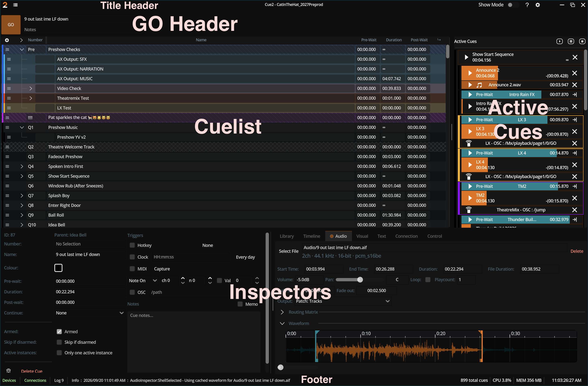The image size is (588, 386).
Task: Open the Control tab
Action: tap(435, 236)
